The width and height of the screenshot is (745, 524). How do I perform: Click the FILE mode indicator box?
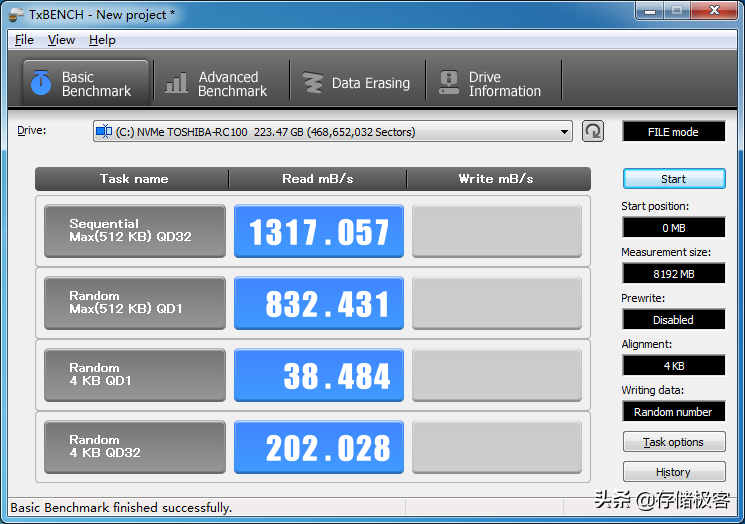coord(673,132)
